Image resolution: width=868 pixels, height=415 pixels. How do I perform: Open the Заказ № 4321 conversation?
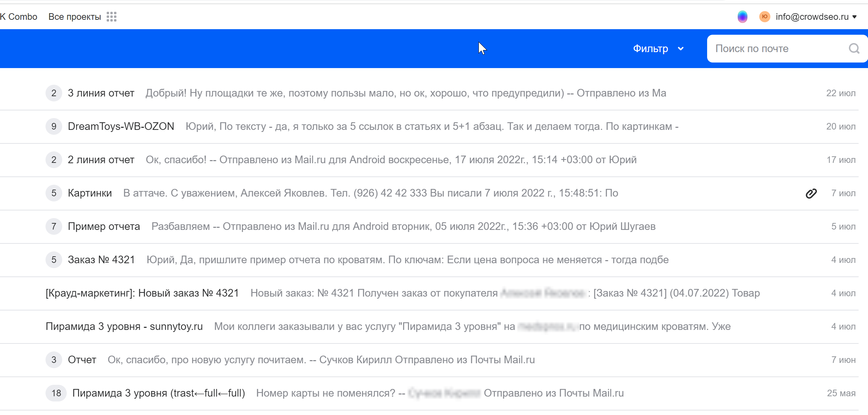pyautogui.click(x=101, y=260)
